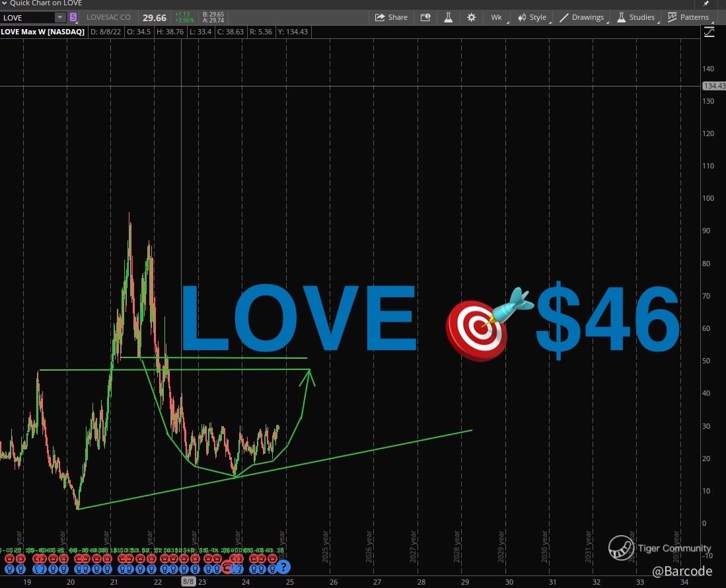This screenshot has height=588, width=726.
Task: Click the 100 price axis label
Action: (708, 198)
